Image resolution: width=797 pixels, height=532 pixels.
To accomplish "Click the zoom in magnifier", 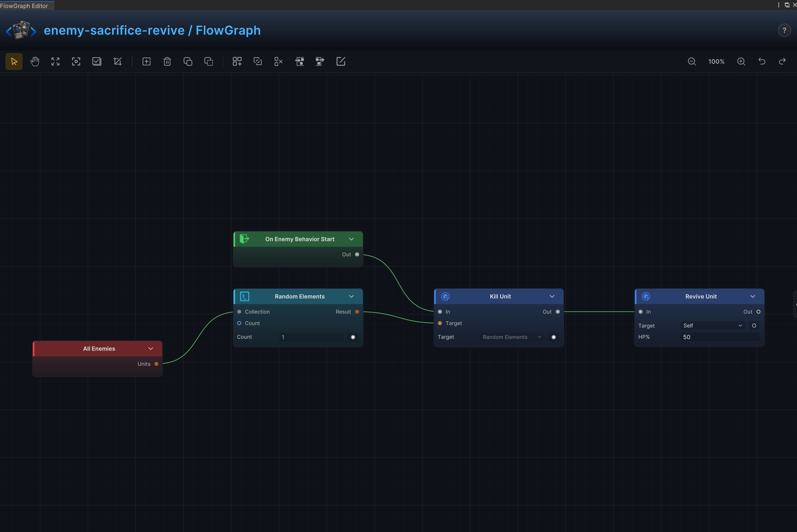I will [741, 61].
